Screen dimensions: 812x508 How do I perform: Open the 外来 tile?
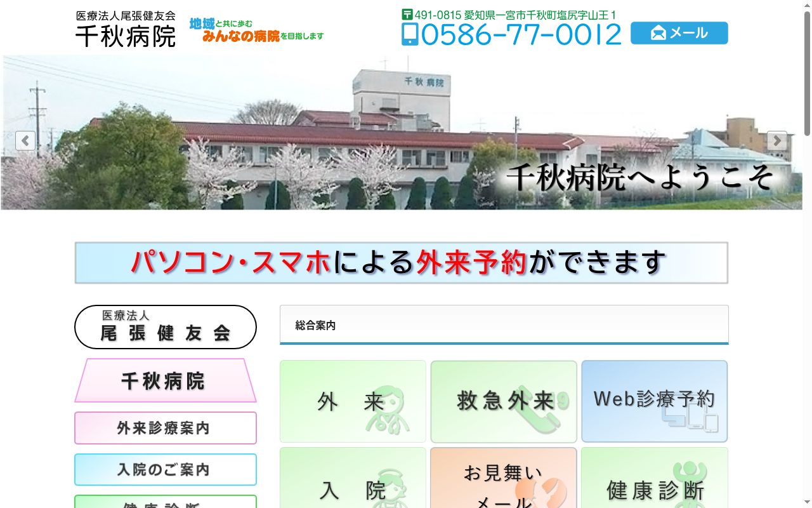click(x=353, y=401)
